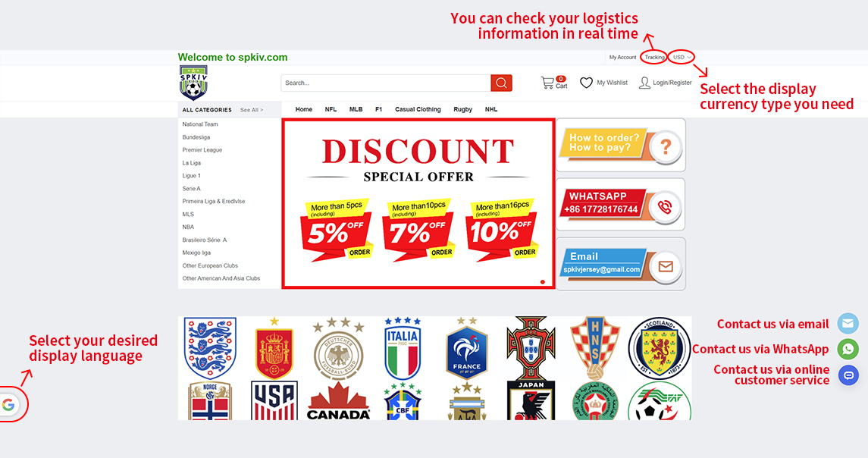
Task: Select the France national team badge
Action: [x=467, y=348]
